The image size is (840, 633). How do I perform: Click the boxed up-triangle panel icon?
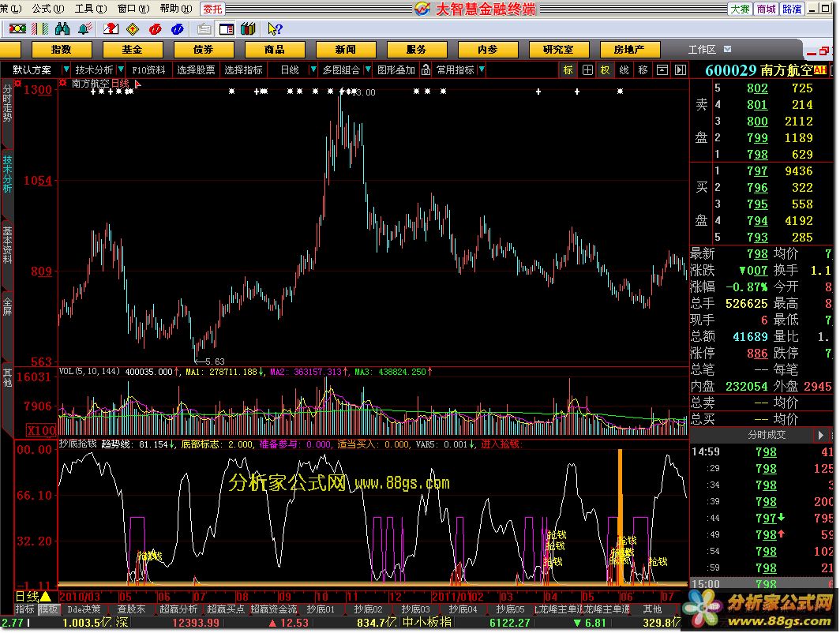[x=662, y=69]
